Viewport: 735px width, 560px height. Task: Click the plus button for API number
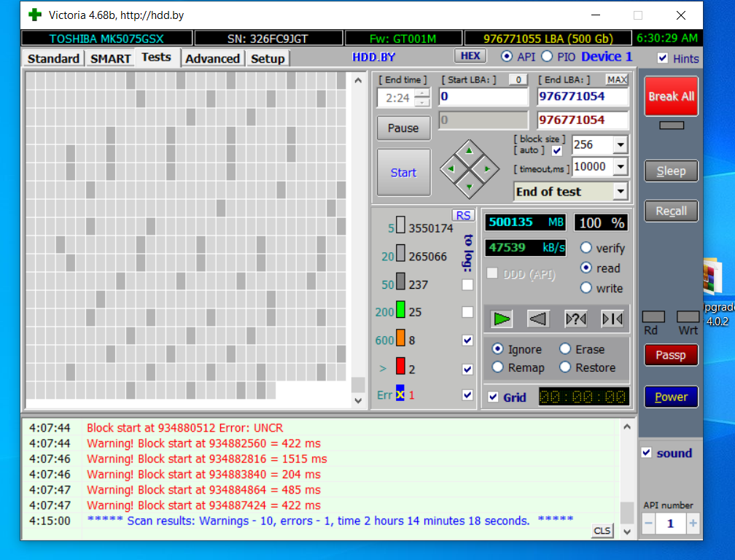click(x=693, y=523)
